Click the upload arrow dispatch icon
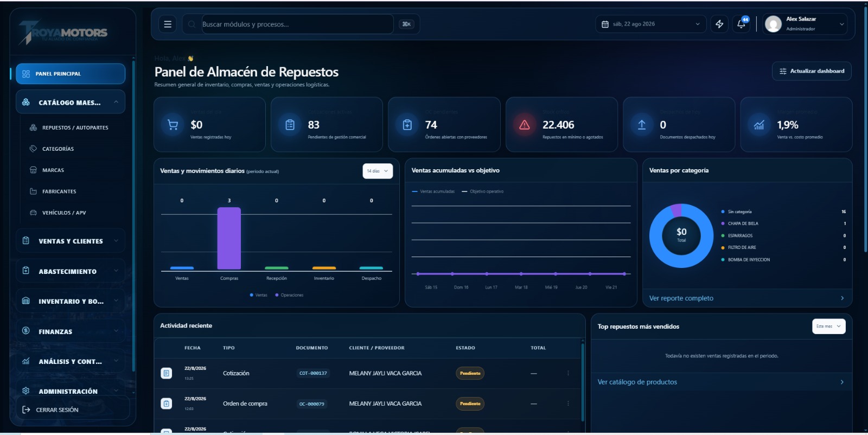Screen dimensions: 868x435 (x=642, y=125)
